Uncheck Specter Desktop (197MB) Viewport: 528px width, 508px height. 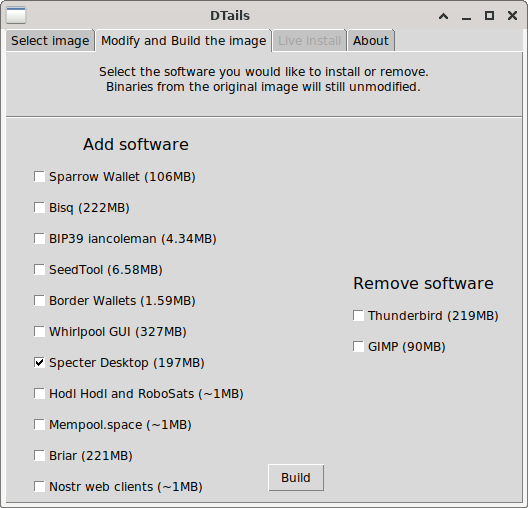pyautogui.click(x=39, y=363)
